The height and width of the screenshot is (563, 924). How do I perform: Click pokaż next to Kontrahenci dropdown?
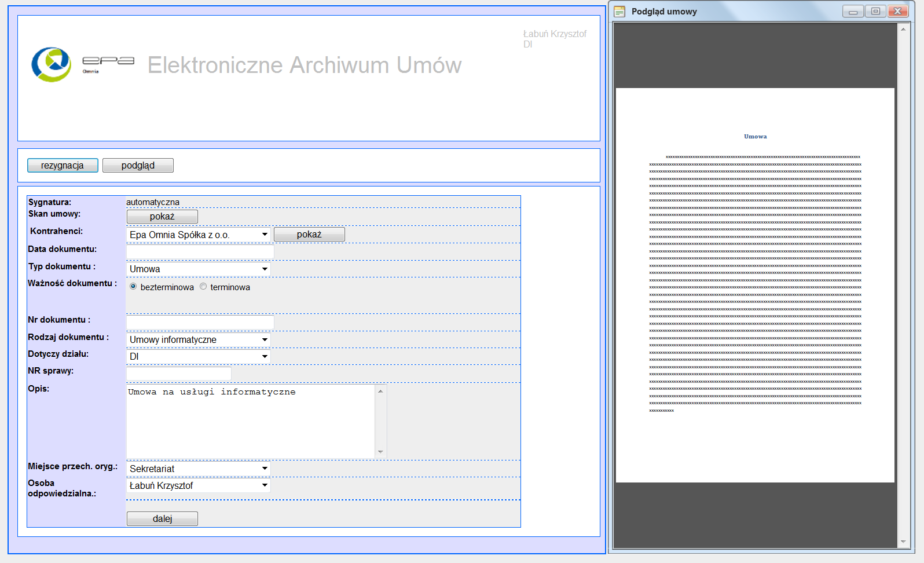309,235
